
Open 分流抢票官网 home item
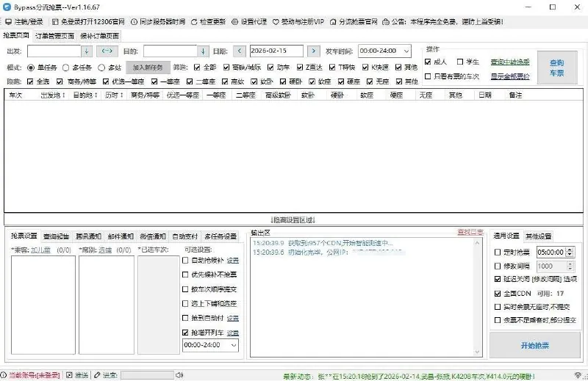[354, 22]
